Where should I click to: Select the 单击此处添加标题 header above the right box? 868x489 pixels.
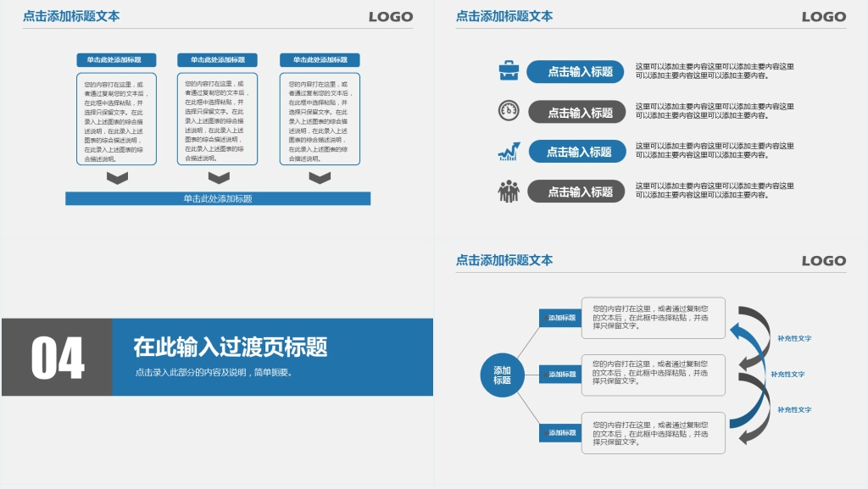(x=320, y=59)
